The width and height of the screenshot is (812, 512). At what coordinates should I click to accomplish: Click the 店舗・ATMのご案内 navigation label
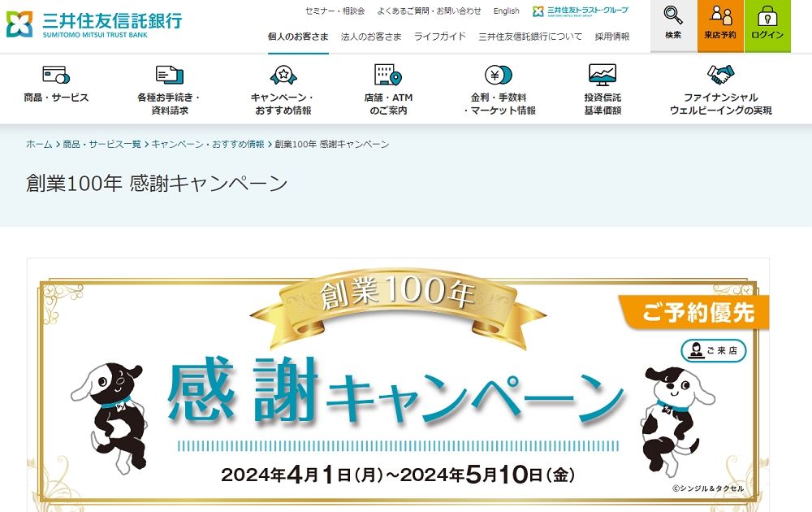click(x=388, y=104)
